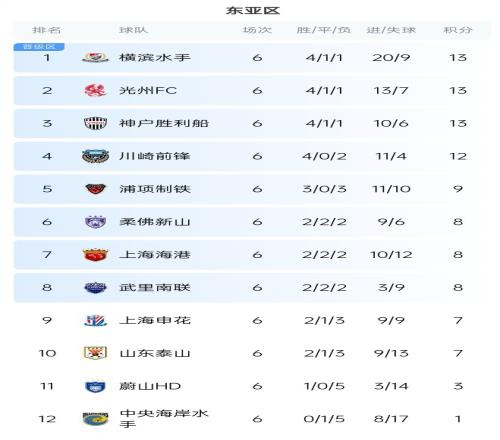Click the 蔚山HD shield logo
This screenshot has height=440, width=500.
pos(95,386)
